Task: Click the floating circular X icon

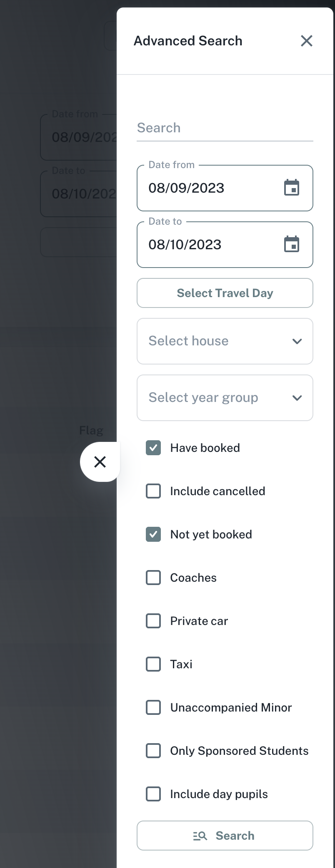Action: 100,462
